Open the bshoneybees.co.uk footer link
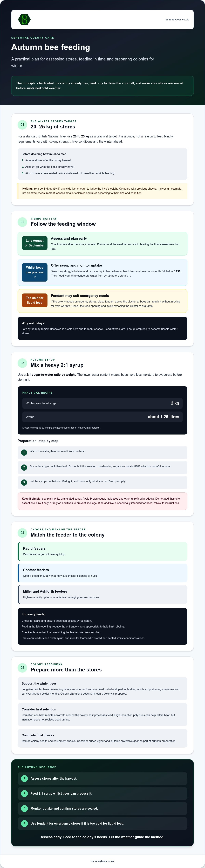The image size is (205, 868). point(102,861)
